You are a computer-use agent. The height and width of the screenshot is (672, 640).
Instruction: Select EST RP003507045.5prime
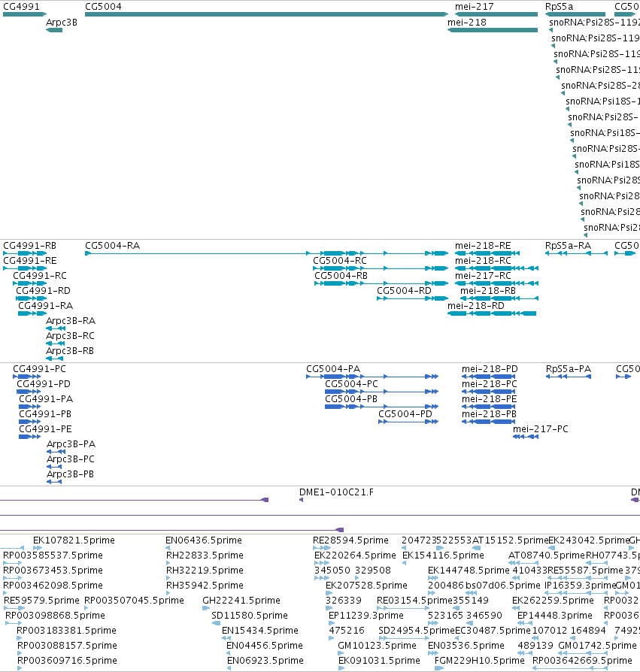134,600
